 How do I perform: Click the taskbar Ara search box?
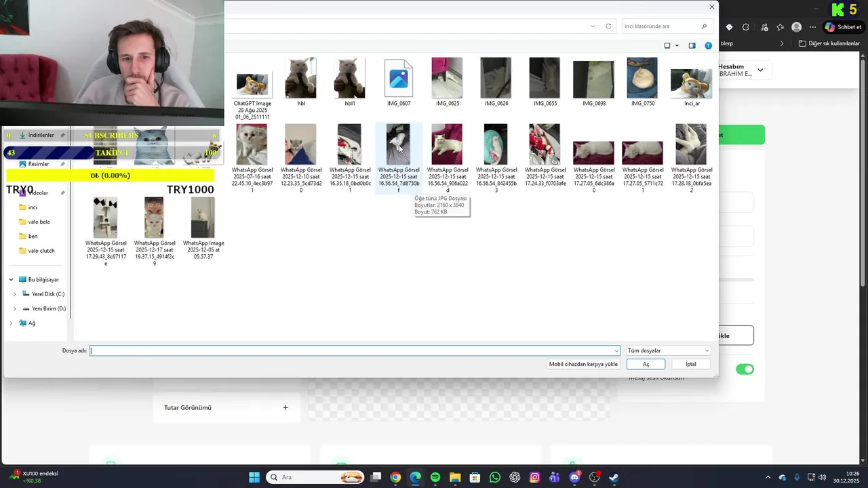click(x=316, y=477)
